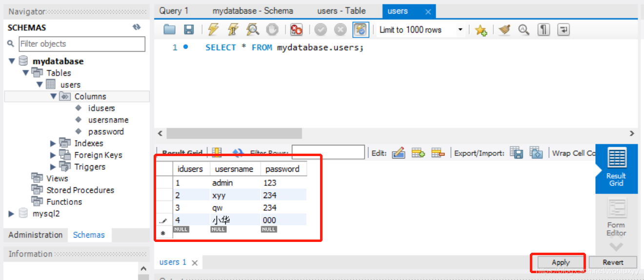The image size is (644, 280).
Task: Open find panel with the magnifier icon
Action: (524, 30)
